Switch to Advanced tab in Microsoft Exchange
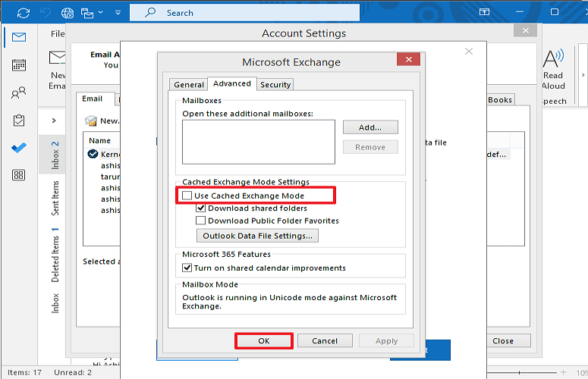588x379 pixels. (232, 83)
